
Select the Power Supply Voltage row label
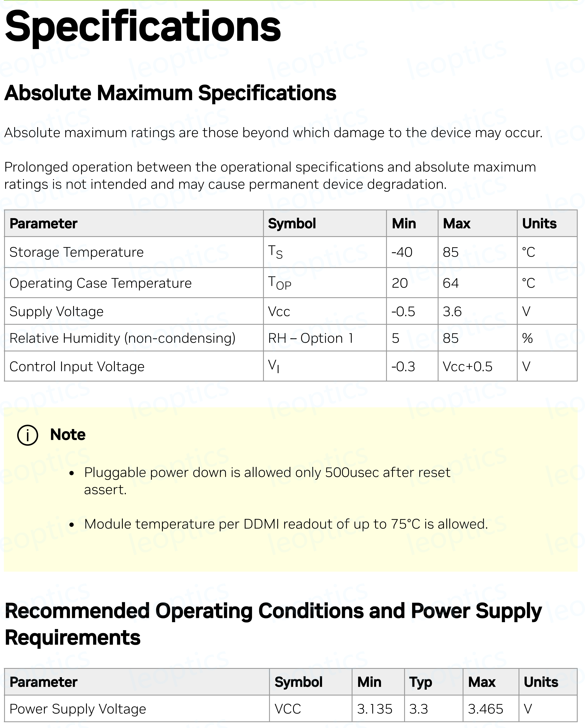click(x=78, y=709)
